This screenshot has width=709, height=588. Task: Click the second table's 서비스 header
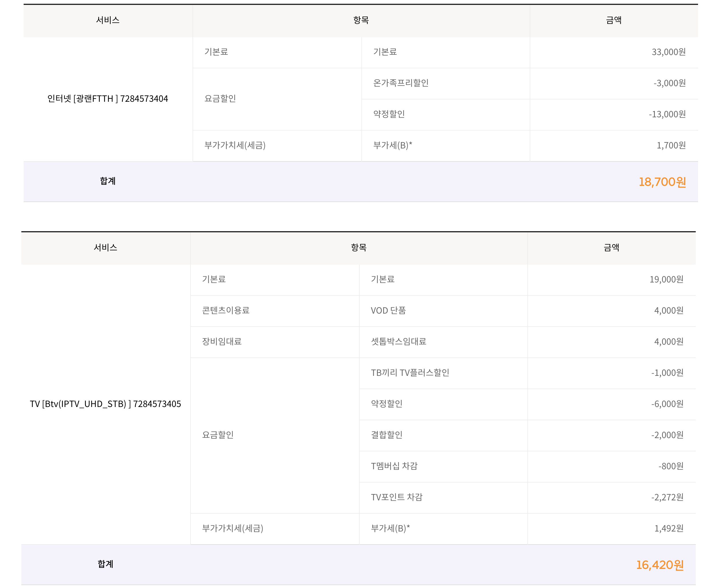105,248
